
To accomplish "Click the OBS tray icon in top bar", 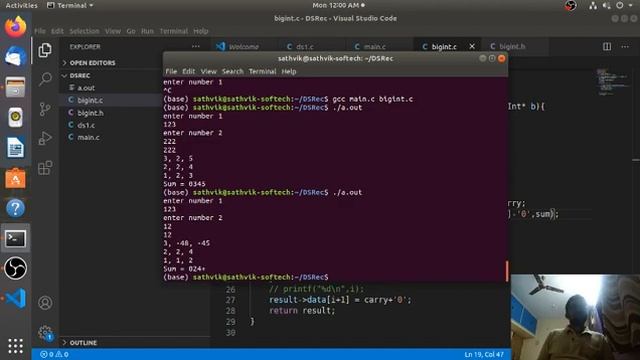I will click(571, 5).
